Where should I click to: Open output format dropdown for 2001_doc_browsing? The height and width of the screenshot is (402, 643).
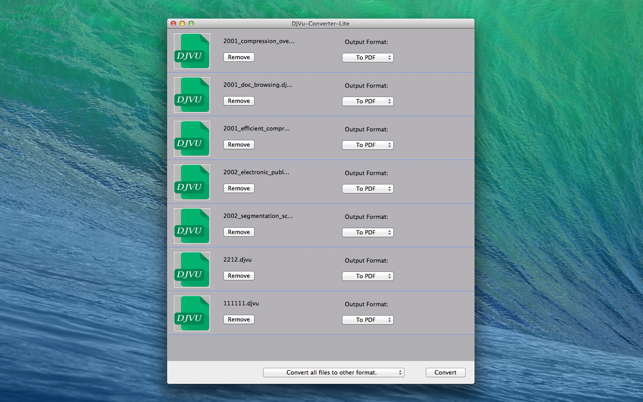(368, 101)
